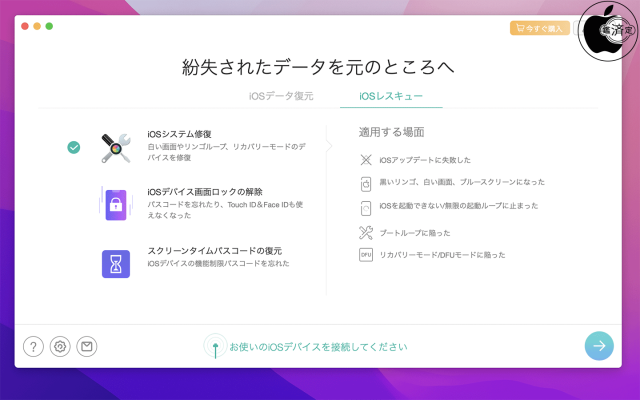
Task: Proceed with the round arrow button
Action: tap(599, 346)
